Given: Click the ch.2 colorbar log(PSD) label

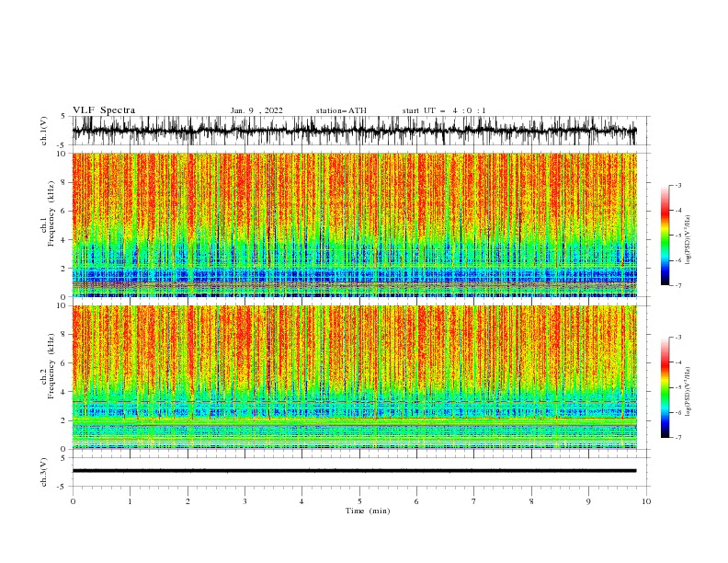Looking at the screenshot, I should (688, 392).
